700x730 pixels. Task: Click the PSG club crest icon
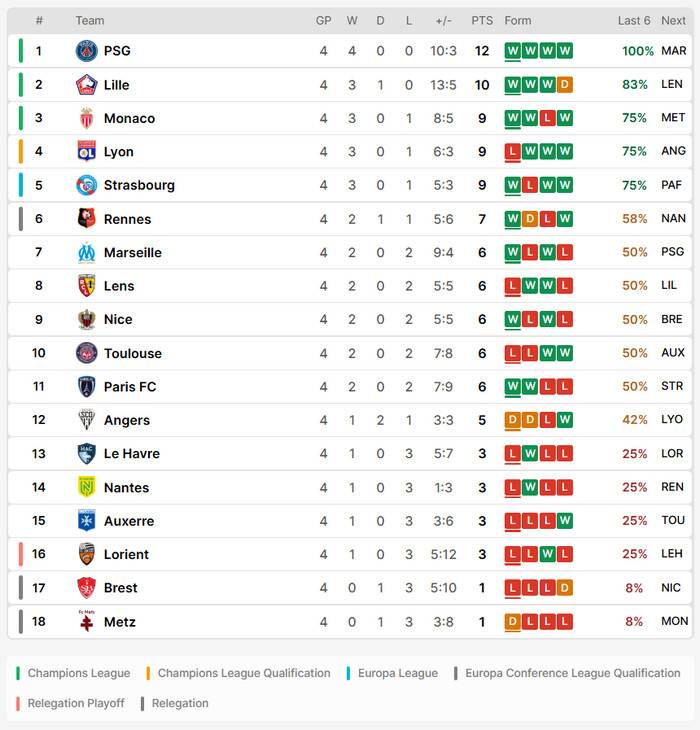click(87, 51)
